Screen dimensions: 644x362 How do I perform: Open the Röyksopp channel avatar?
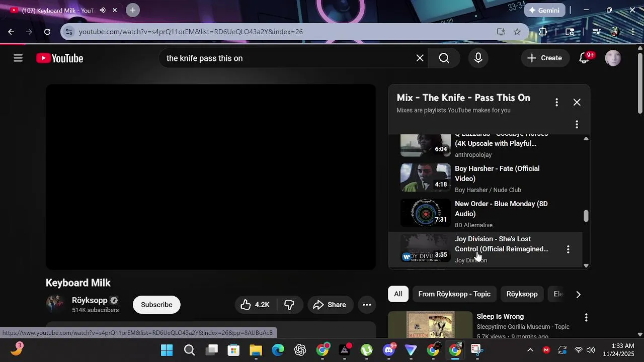[55, 304]
